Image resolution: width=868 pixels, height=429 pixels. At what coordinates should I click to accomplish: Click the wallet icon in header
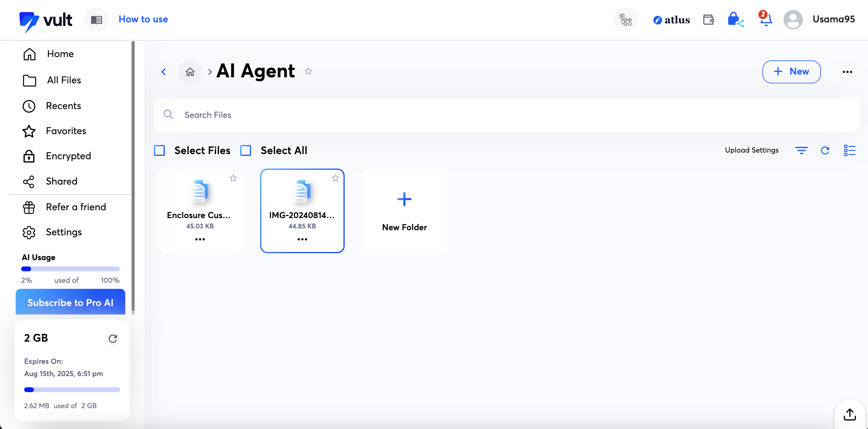pos(708,20)
